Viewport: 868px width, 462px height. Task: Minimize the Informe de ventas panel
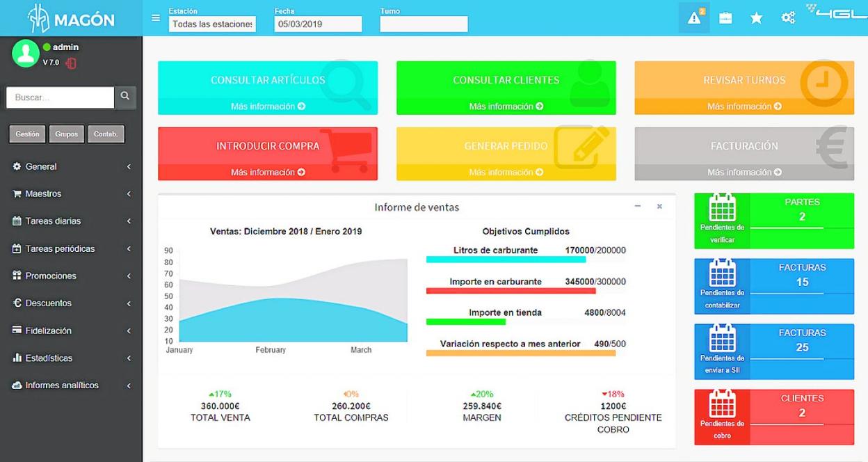(637, 207)
